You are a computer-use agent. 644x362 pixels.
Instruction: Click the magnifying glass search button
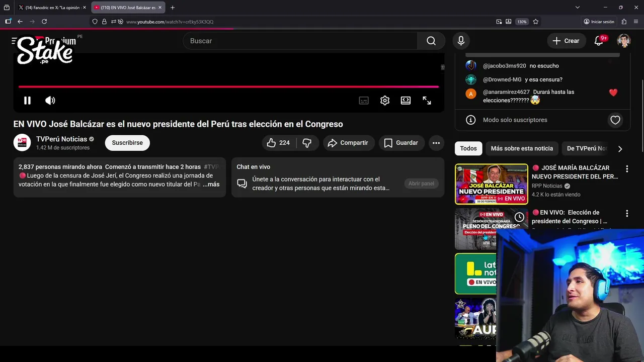[x=431, y=41]
